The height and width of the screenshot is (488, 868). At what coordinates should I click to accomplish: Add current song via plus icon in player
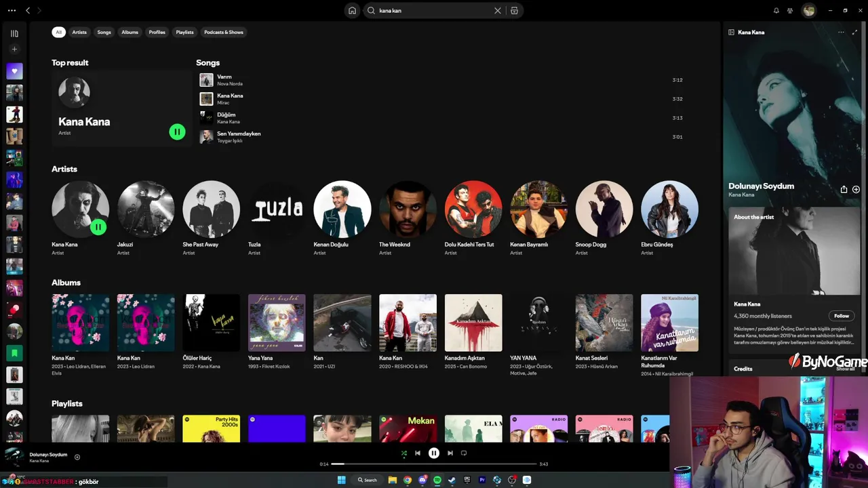(77, 457)
